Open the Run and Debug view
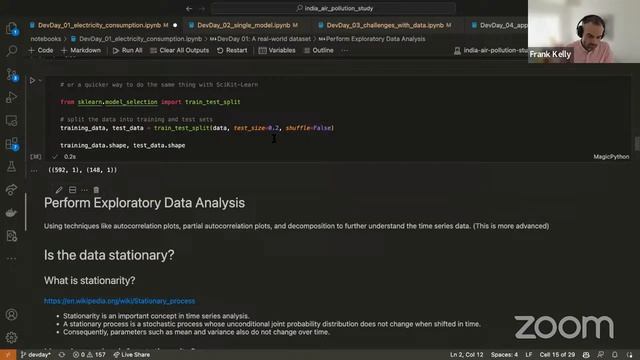Screen dimensions: 640x360 pos(11,98)
